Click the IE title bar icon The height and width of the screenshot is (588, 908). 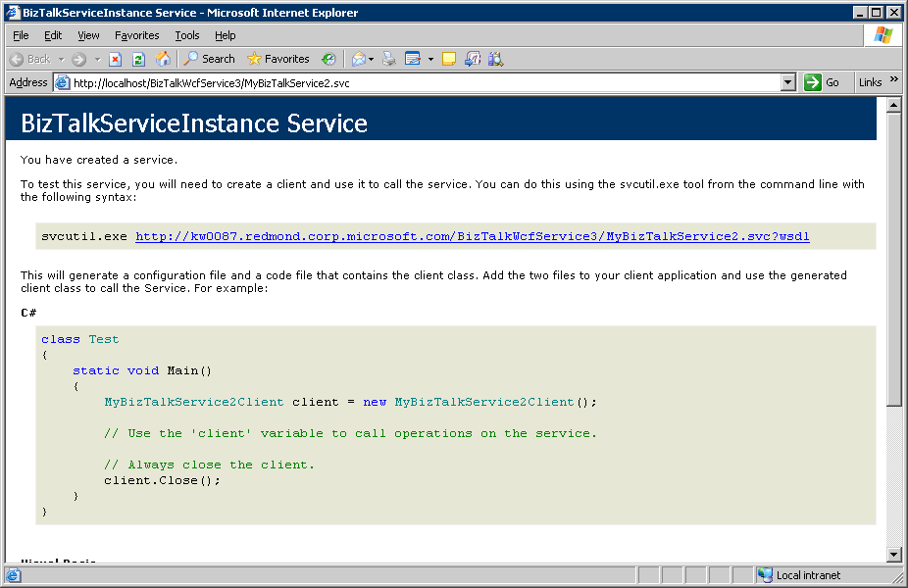click(x=13, y=12)
